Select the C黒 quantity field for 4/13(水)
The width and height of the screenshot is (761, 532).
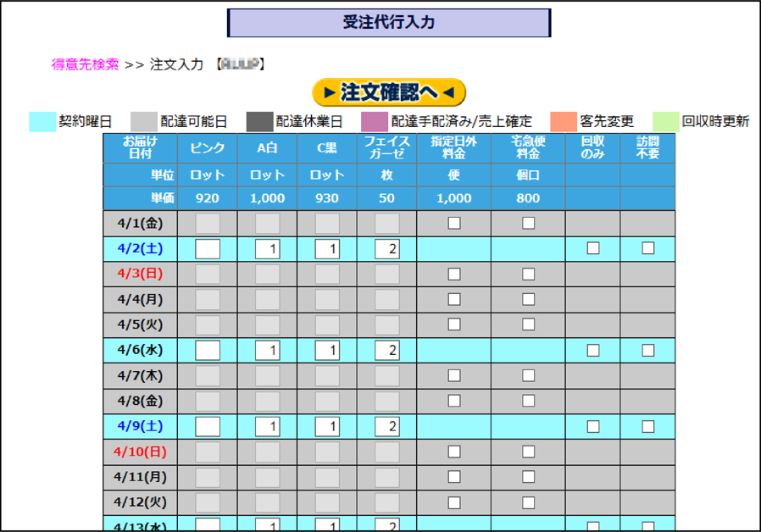327,525
